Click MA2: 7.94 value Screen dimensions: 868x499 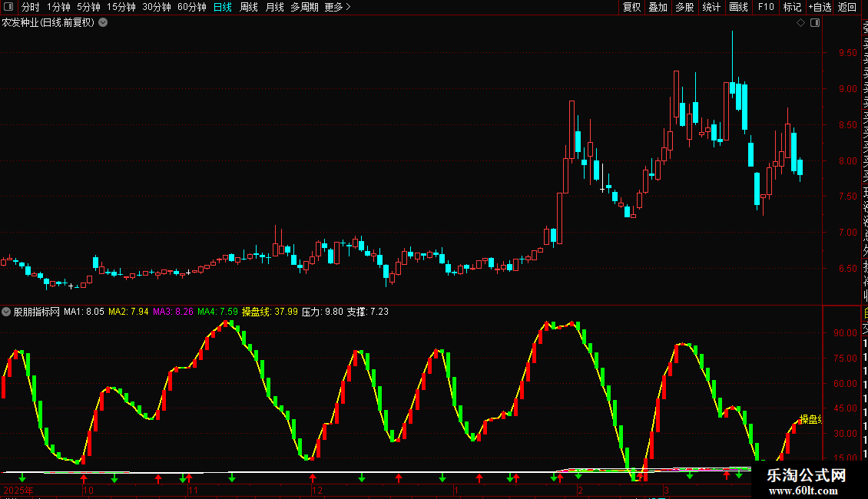[128, 312]
